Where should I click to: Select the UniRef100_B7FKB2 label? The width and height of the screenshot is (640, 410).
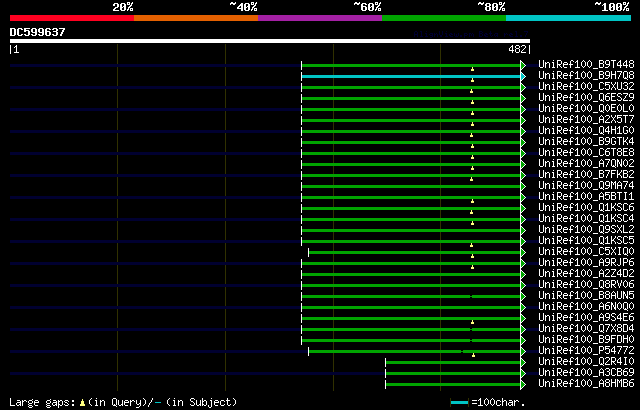click(586, 175)
